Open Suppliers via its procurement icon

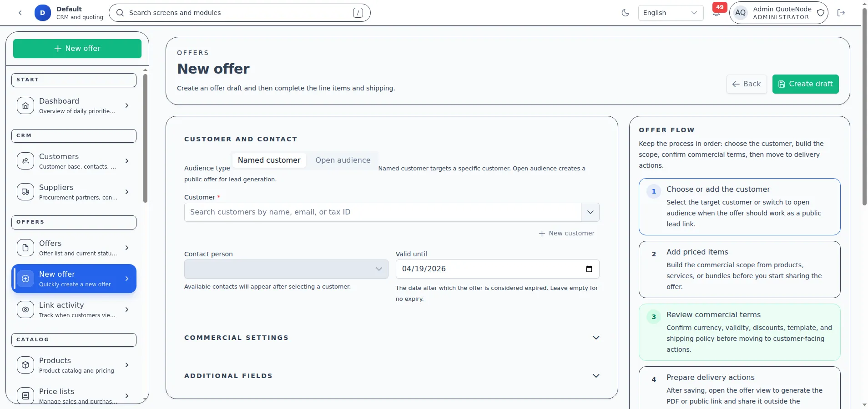pos(25,191)
